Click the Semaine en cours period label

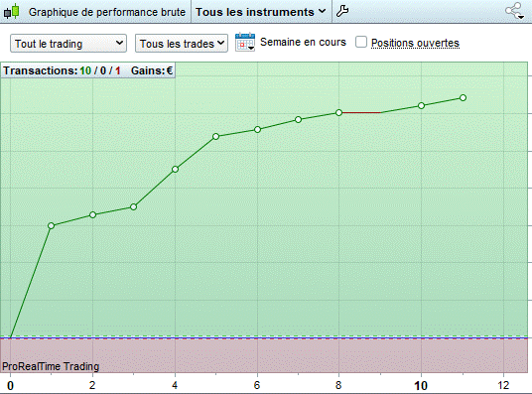coord(303,42)
